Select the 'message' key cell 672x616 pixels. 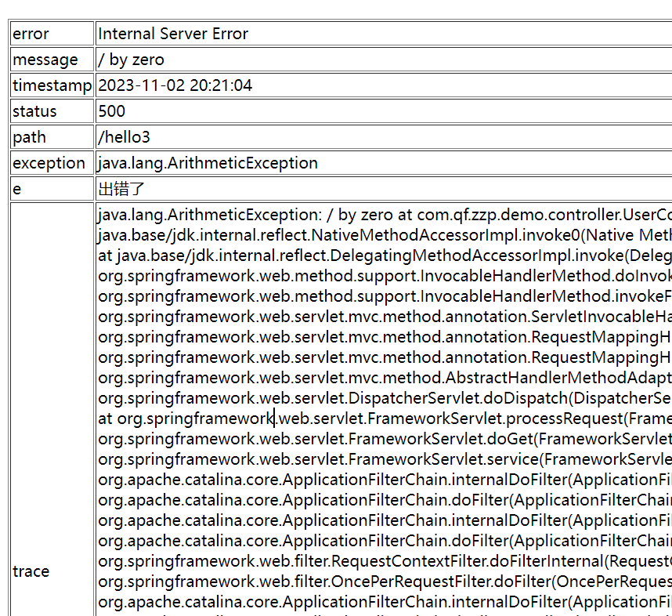point(52,60)
